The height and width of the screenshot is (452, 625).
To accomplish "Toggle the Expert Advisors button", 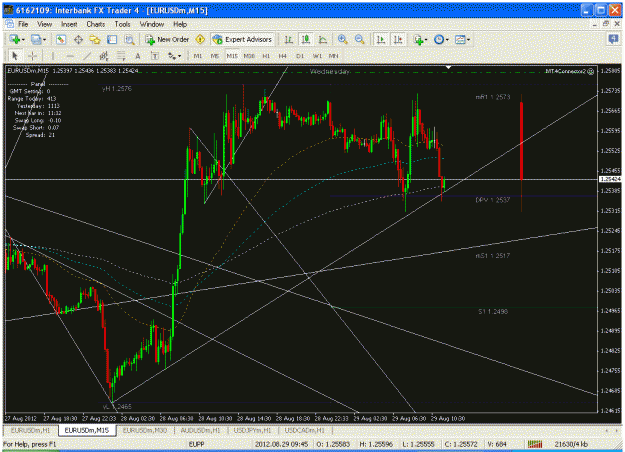I will pyautogui.click(x=242, y=39).
